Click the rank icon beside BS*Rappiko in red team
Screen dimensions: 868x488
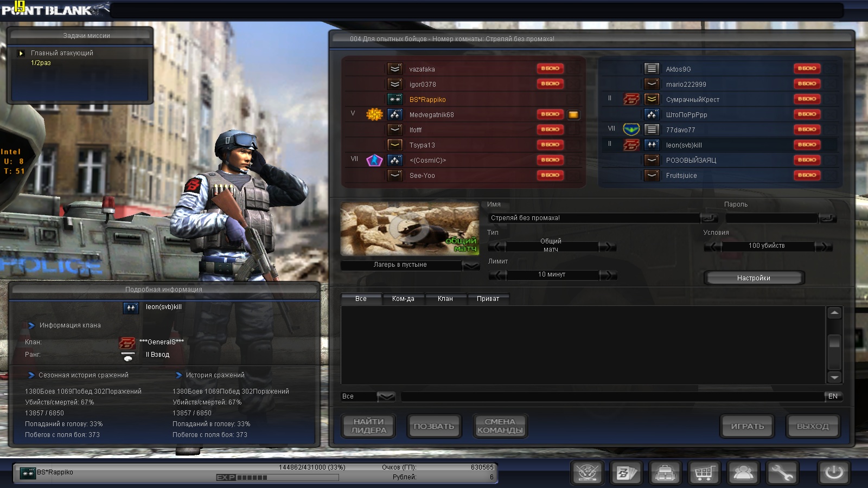click(395, 99)
